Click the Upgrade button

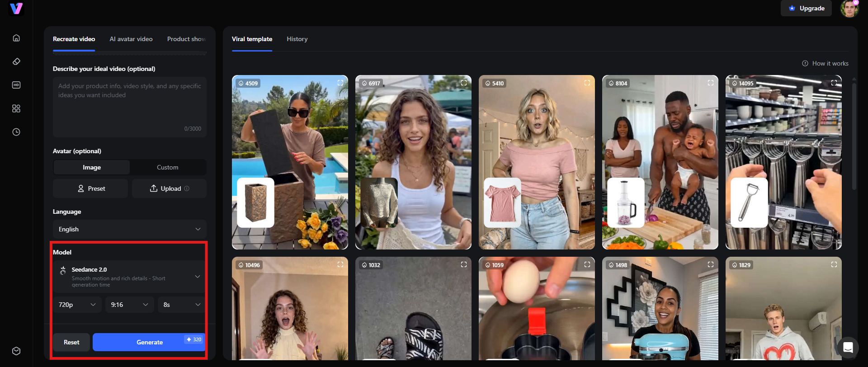806,8
